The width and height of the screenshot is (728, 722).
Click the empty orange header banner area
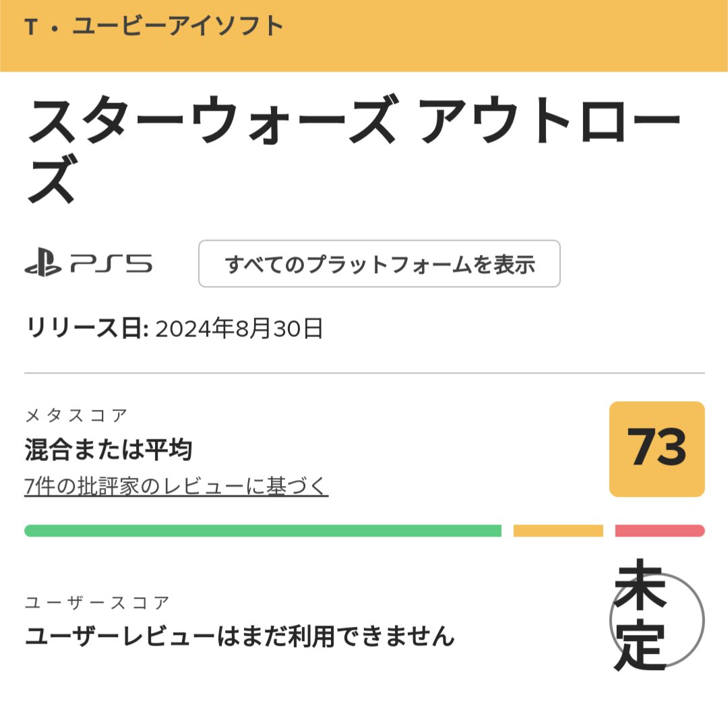(x=506, y=35)
